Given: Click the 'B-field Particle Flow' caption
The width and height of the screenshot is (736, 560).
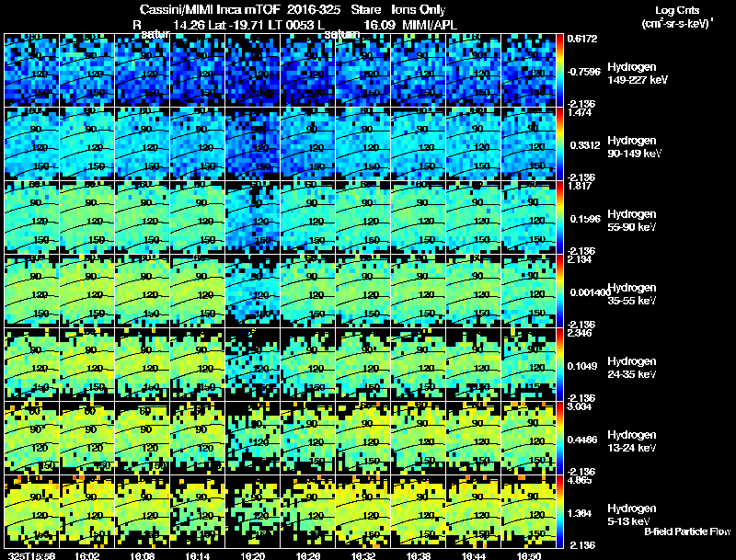Looking at the screenshot, I should pos(687,531).
